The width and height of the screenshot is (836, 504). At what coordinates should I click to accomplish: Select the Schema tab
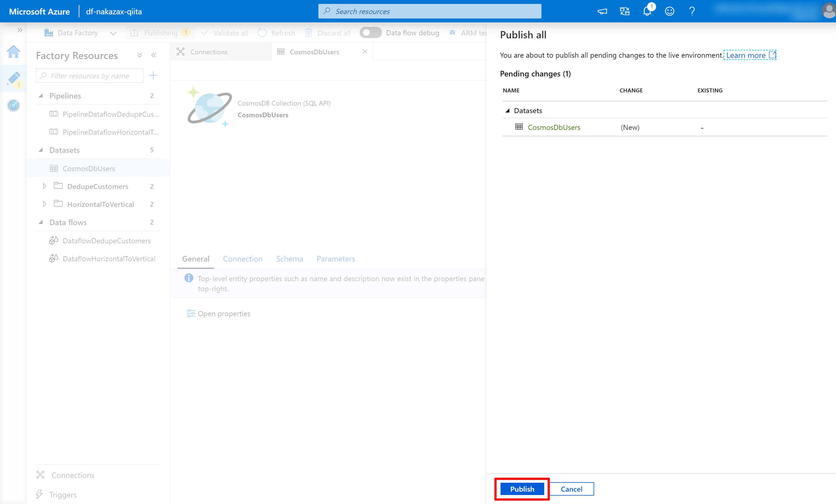pyautogui.click(x=290, y=259)
